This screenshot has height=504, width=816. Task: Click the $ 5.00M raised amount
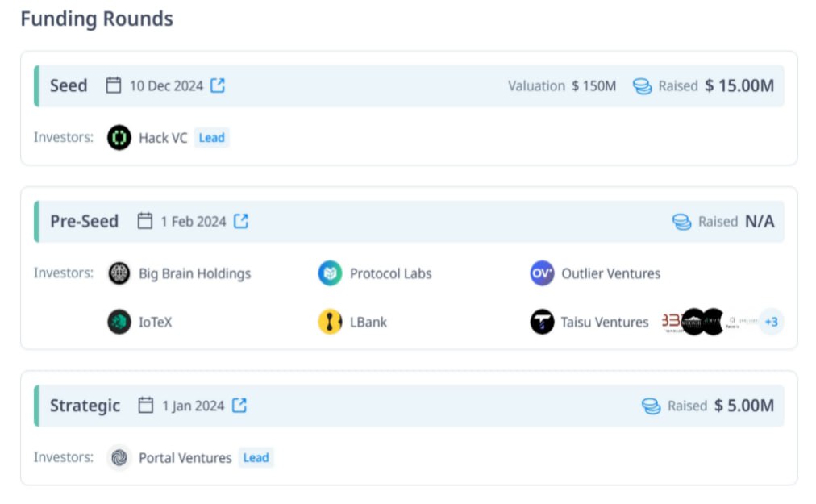click(744, 406)
